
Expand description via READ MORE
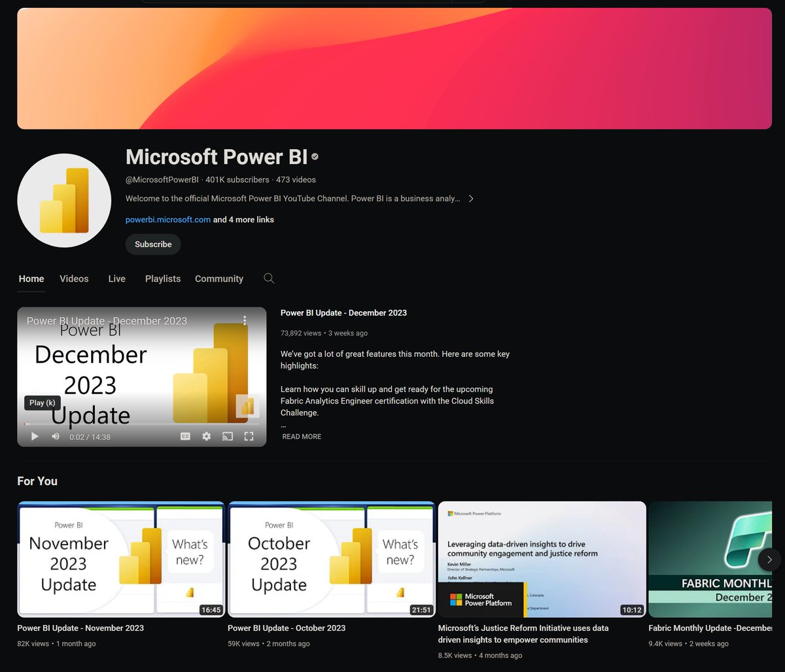tap(302, 437)
